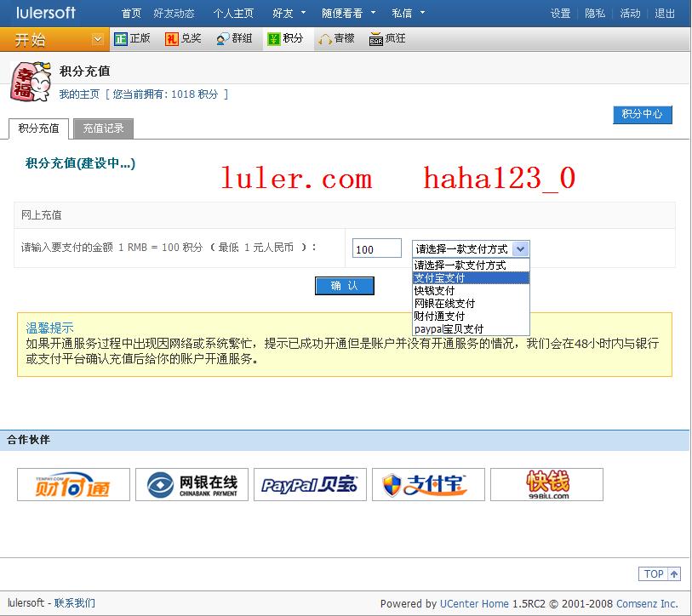The height and width of the screenshot is (616, 692).
Task: Click the 积分充值(建设中...) heading
Action: click(80, 163)
